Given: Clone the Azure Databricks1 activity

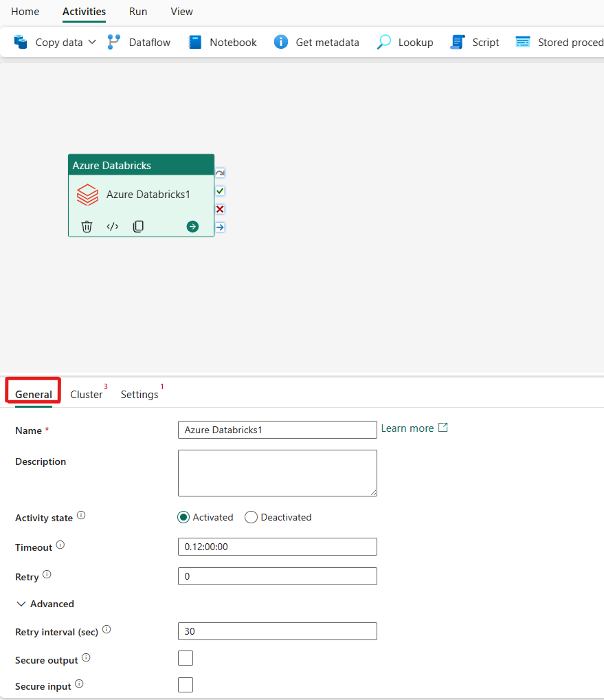Looking at the screenshot, I should (137, 226).
